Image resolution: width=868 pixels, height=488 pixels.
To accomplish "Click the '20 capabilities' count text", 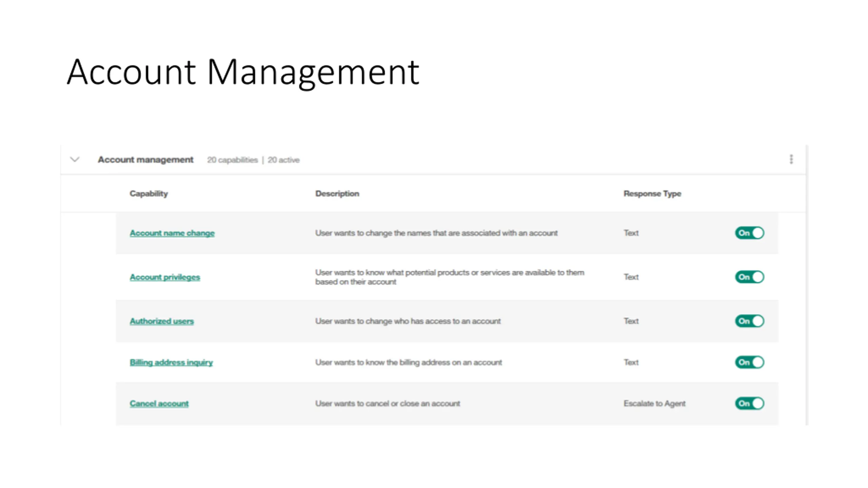I will (233, 160).
